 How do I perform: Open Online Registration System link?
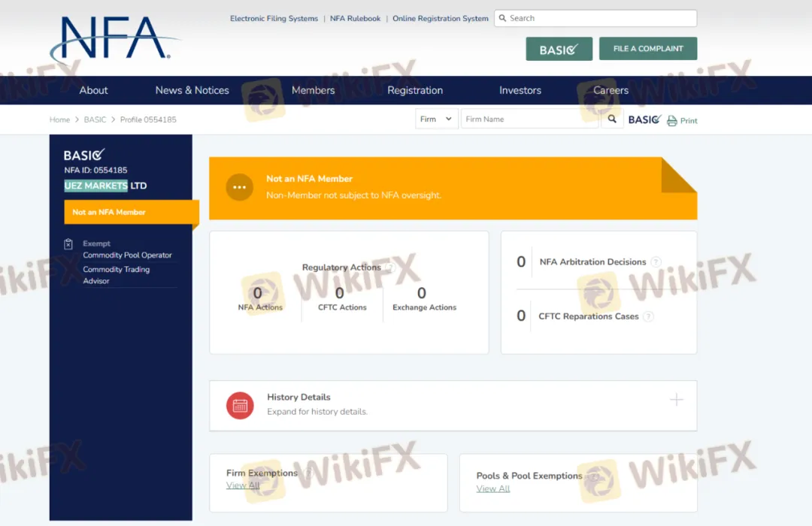pos(440,18)
